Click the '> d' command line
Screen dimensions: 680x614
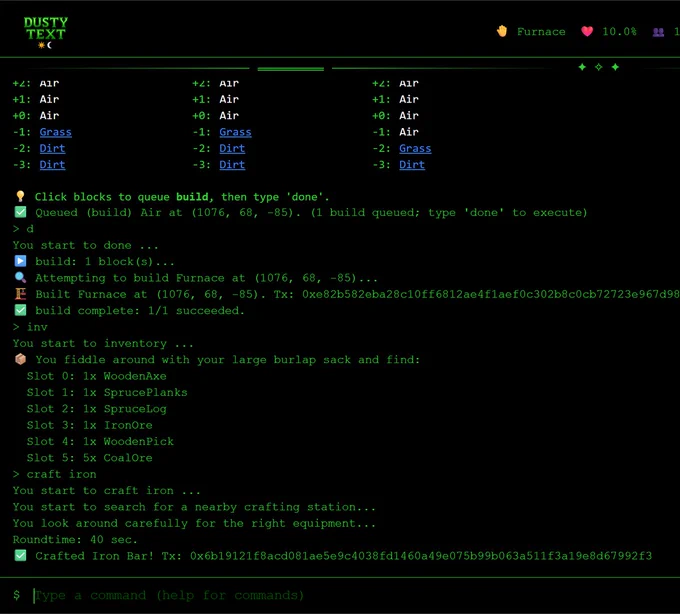(23, 229)
